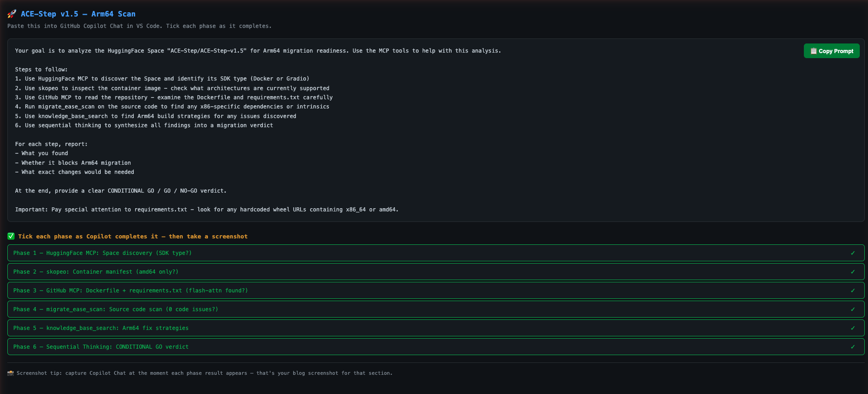Toggle Phase 4 migrate_ease_scan source scan
Viewport: 868px width, 394px height.
pyautogui.click(x=115, y=309)
